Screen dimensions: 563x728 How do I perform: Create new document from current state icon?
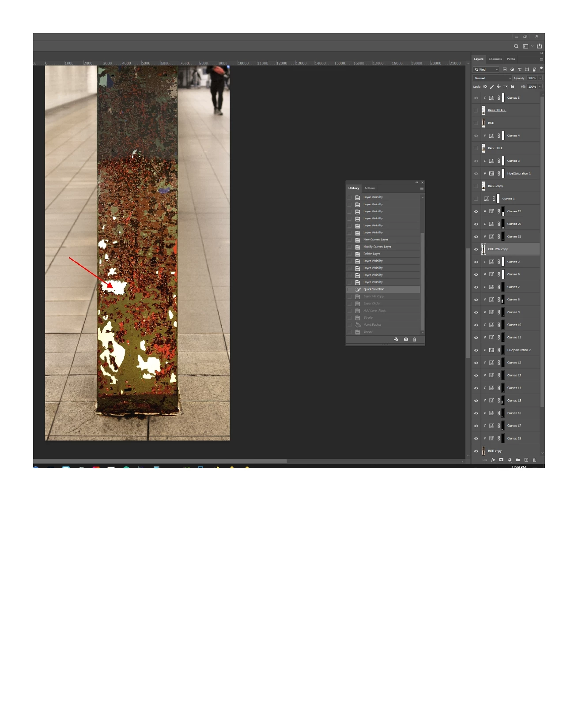coord(396,339)
